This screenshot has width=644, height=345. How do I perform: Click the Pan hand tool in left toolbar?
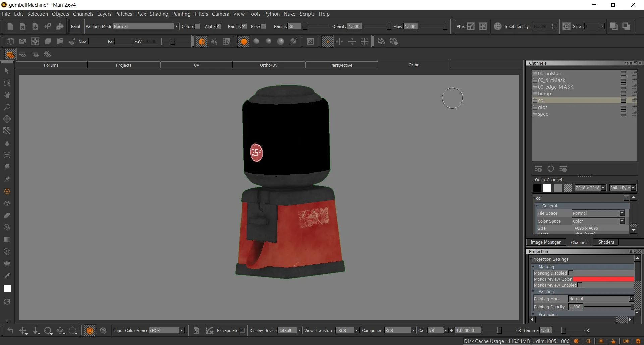tap(7, 95)
